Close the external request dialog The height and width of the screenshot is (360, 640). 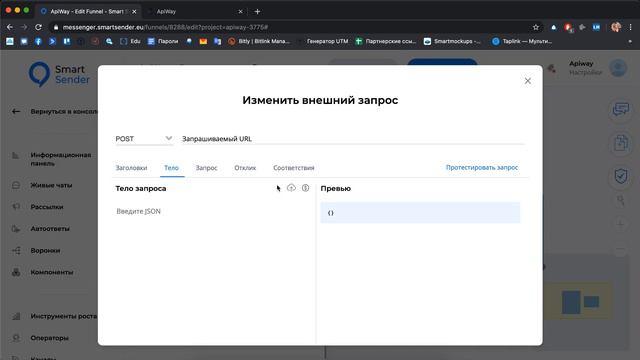(527, 81)
